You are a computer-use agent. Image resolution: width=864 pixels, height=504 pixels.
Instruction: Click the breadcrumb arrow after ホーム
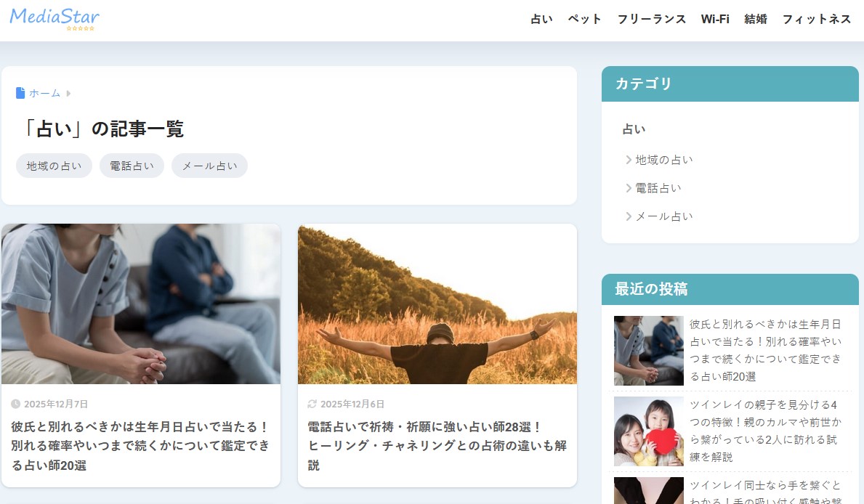(68, 93)
